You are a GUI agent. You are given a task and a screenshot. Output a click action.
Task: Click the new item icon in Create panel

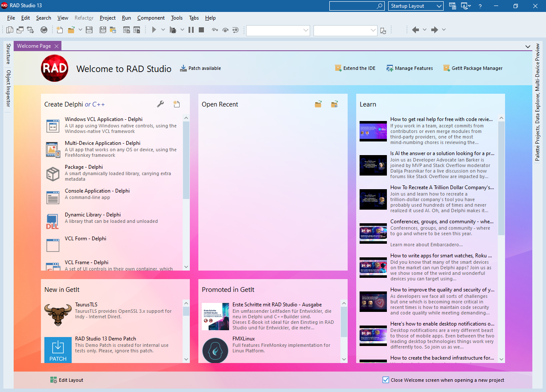(176, 104)
